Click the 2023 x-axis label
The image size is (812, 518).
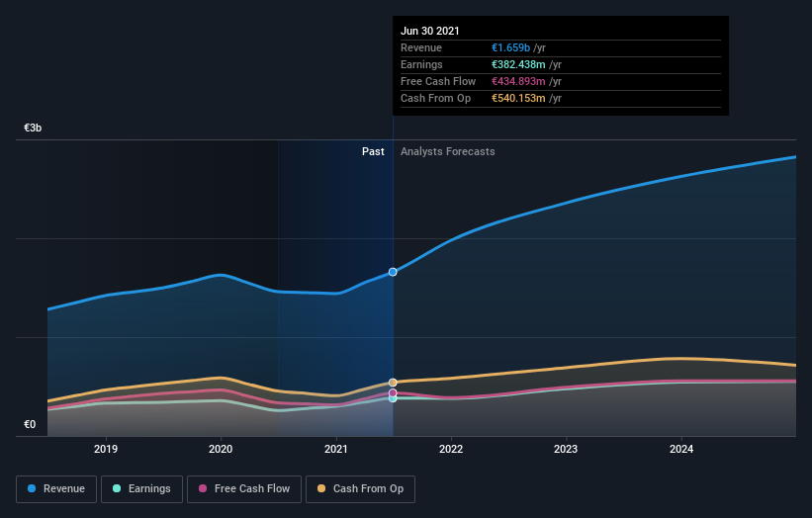[x=566, y=449]
